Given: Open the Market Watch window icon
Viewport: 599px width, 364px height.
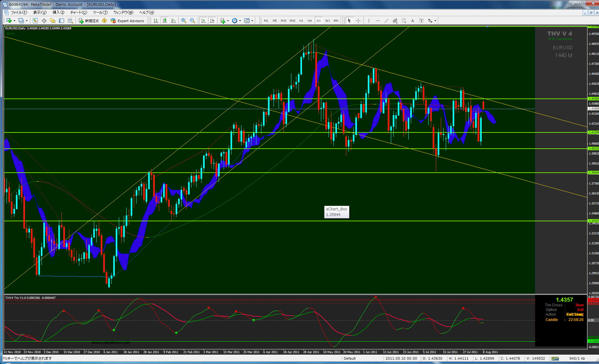Looking at the screenshot, I should (35, 21).
